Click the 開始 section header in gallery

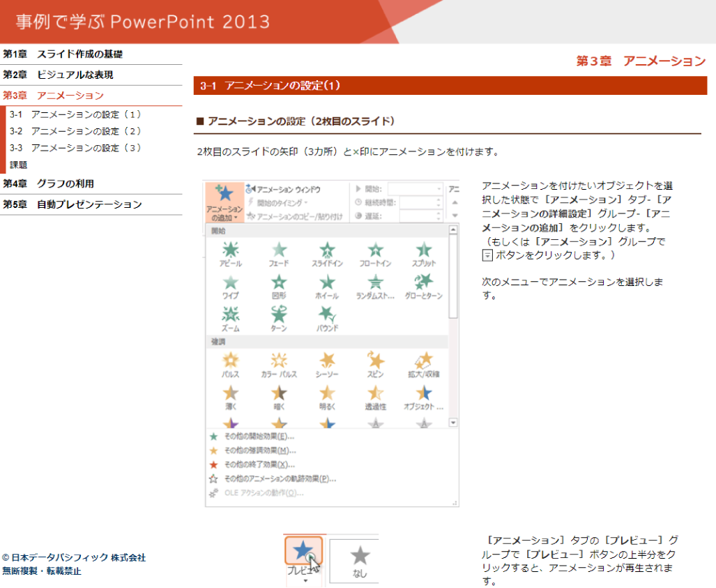coord(328,231)
